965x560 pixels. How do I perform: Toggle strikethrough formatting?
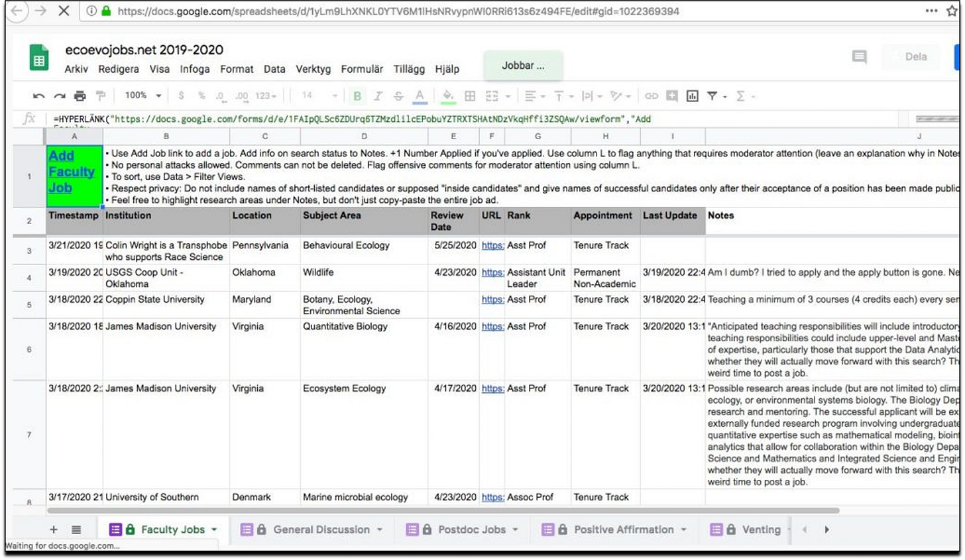tap(398, 96)
